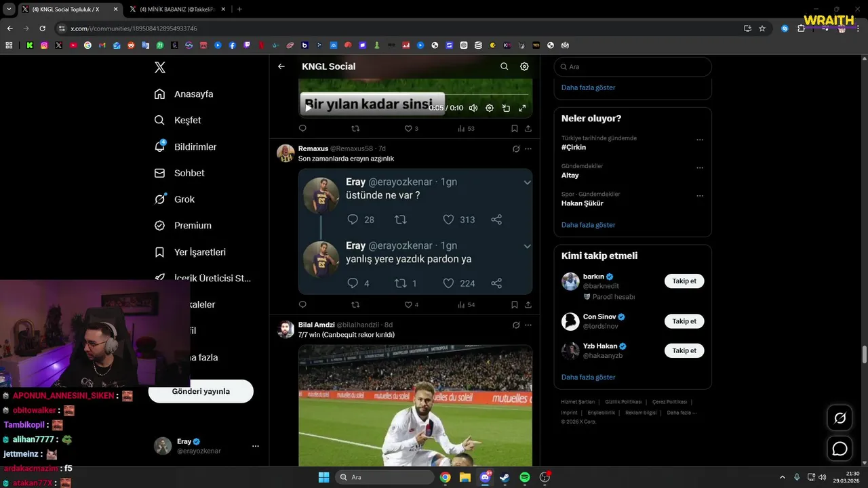Screen dimensions: 868x488
Task: Play the video in top post
Action: 309,108
